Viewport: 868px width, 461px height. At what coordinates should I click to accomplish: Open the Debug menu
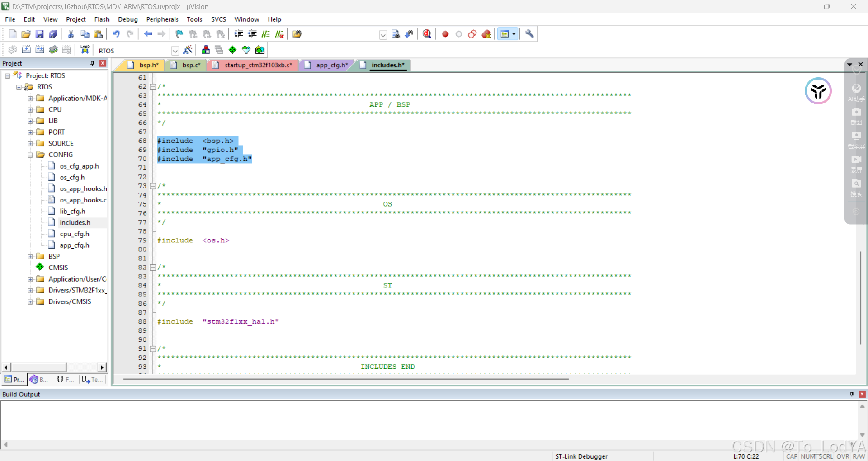coord(128,19)
